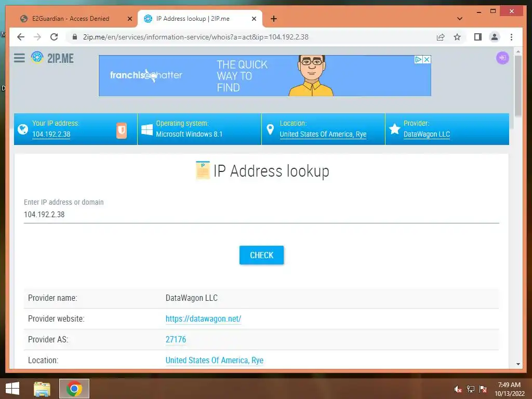Go back to previous page
This screenshot has height=399, width=532.
tap(21, 37)
